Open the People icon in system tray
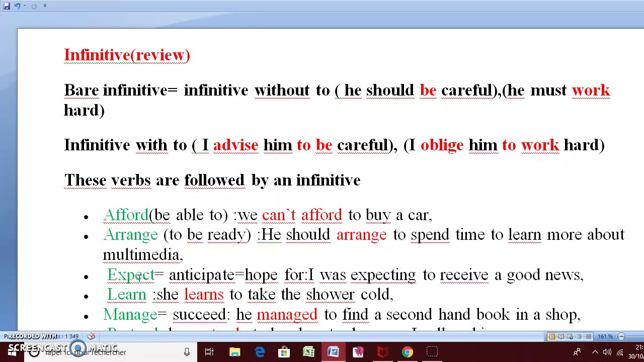This screenshot has width=644, height=362. 578,352
